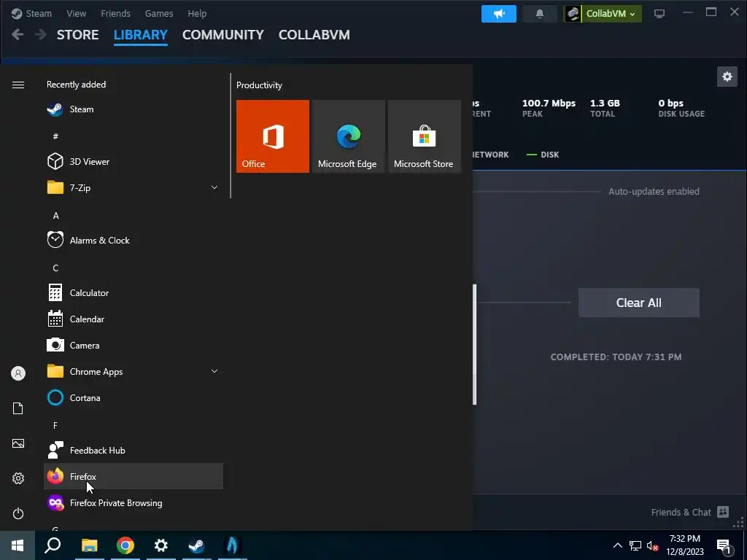Screen dimensions: 747x560
Task: Launch 3D Viewer app
Action: [133, 161]
